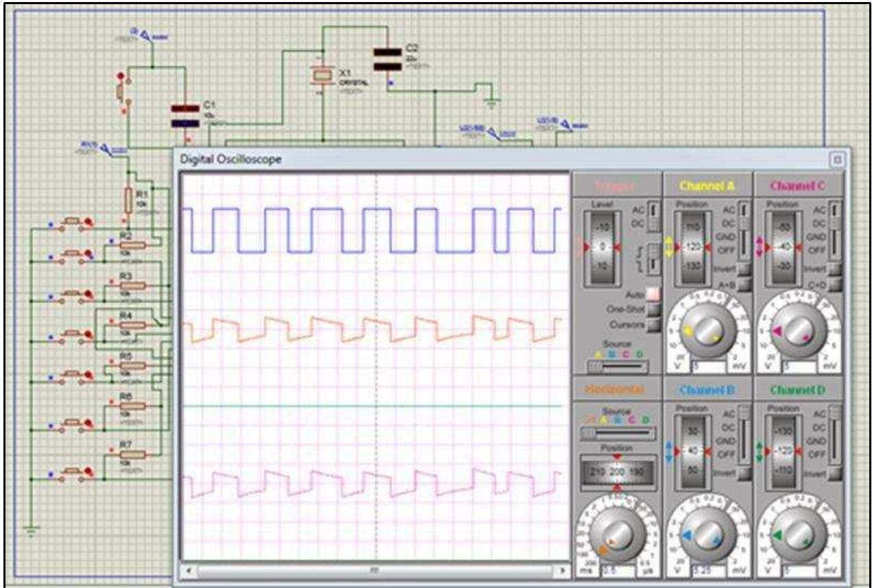Select resistor R2 in the schematic
Screen dimensions: 872x588
pyautogui.click(x=132, y=245)
